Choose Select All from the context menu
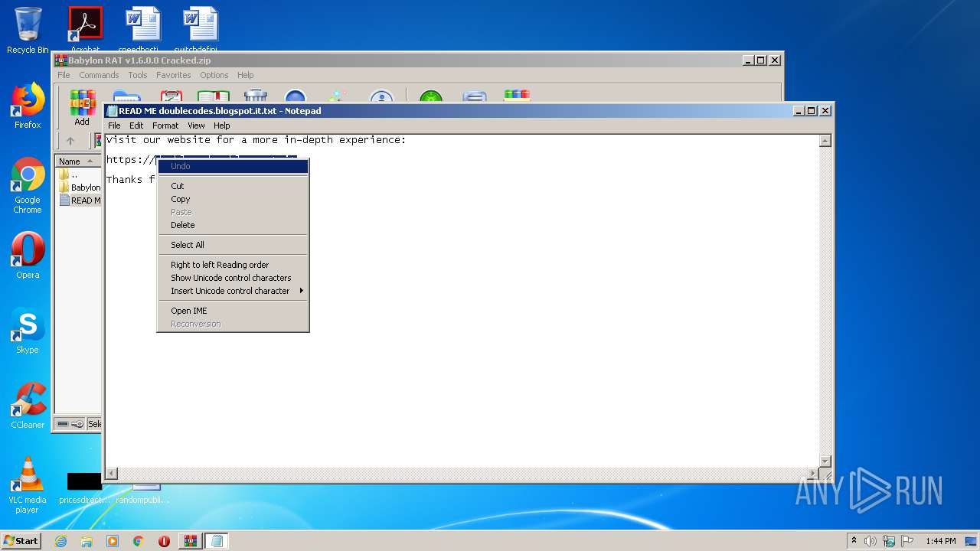The height and width of the screenshot is (551, 980). (x=233, y=245)
